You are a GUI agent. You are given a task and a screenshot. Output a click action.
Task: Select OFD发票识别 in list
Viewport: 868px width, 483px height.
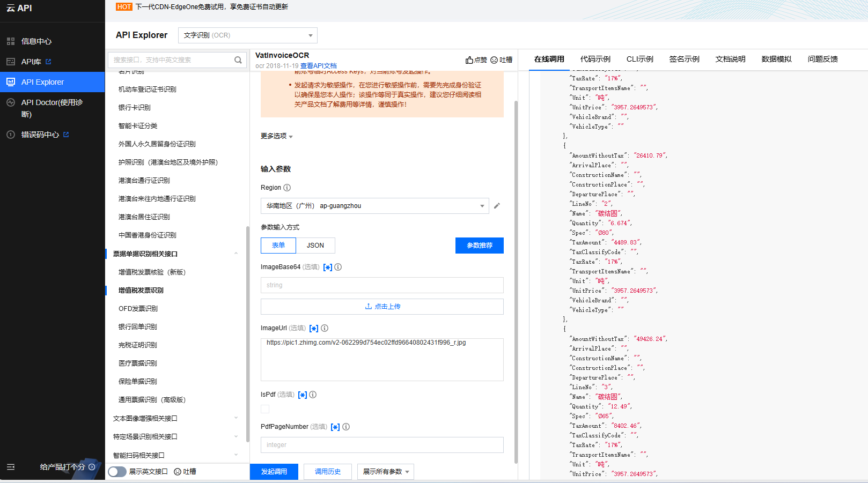138,309
